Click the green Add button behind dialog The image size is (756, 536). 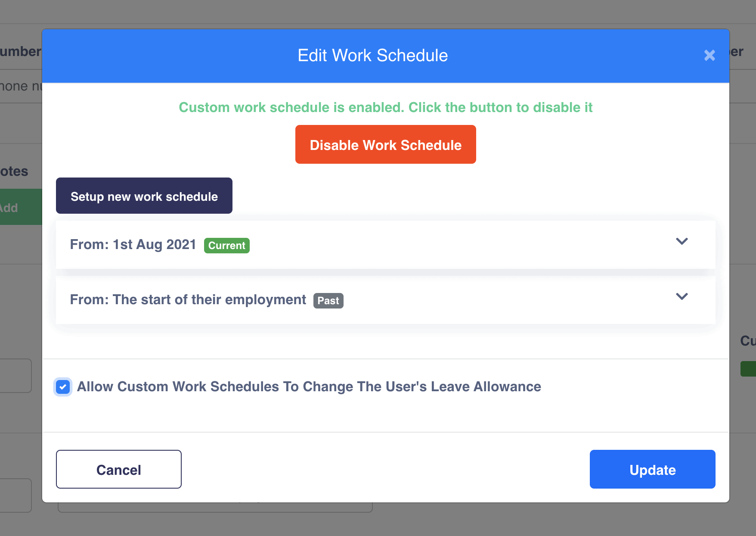17,207
